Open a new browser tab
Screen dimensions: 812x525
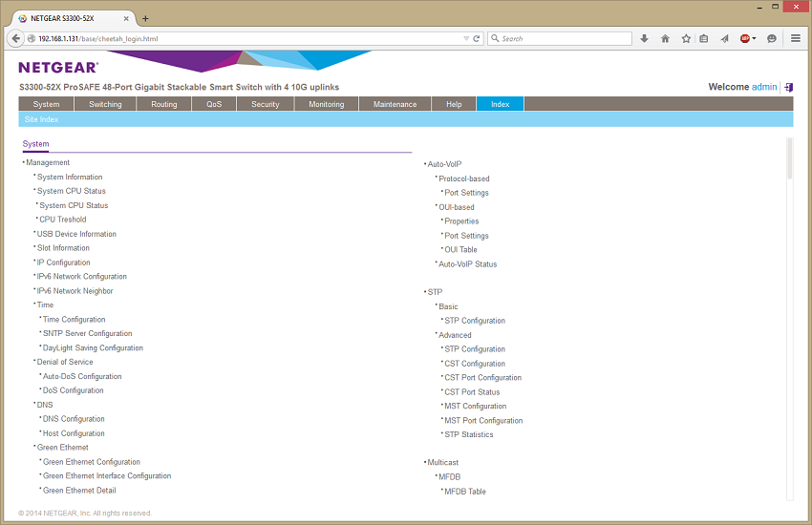145,19
